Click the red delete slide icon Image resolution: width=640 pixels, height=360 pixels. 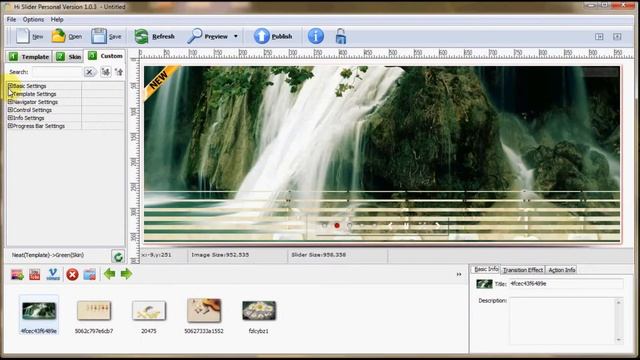[72, 274]
